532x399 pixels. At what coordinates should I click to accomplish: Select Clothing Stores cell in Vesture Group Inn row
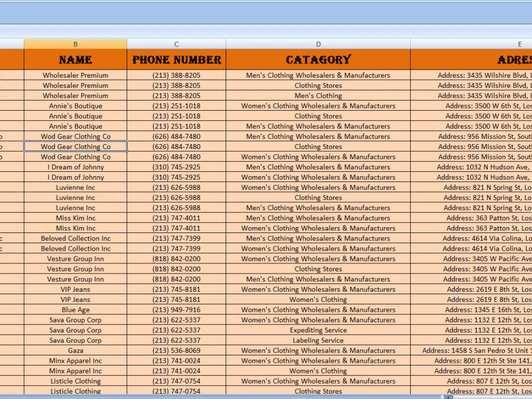click(318, 269)
